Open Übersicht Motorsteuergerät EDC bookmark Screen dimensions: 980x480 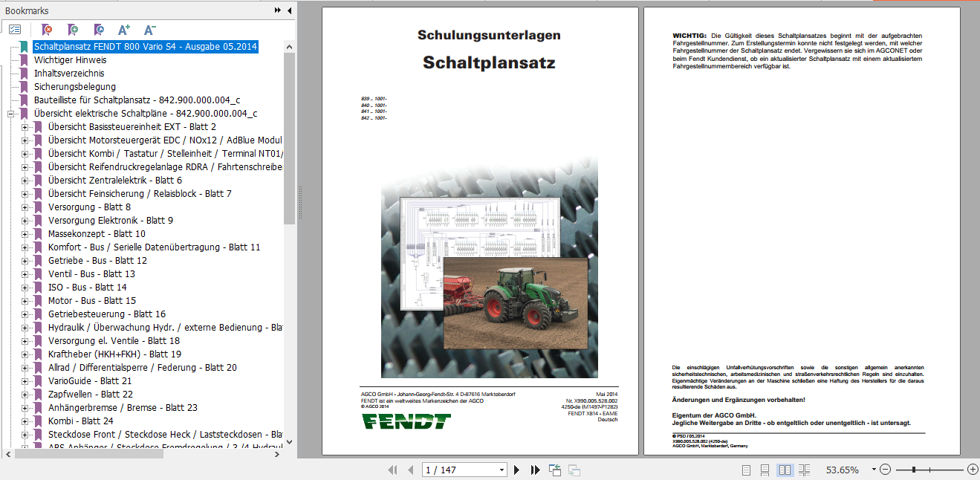pos(165,140)
